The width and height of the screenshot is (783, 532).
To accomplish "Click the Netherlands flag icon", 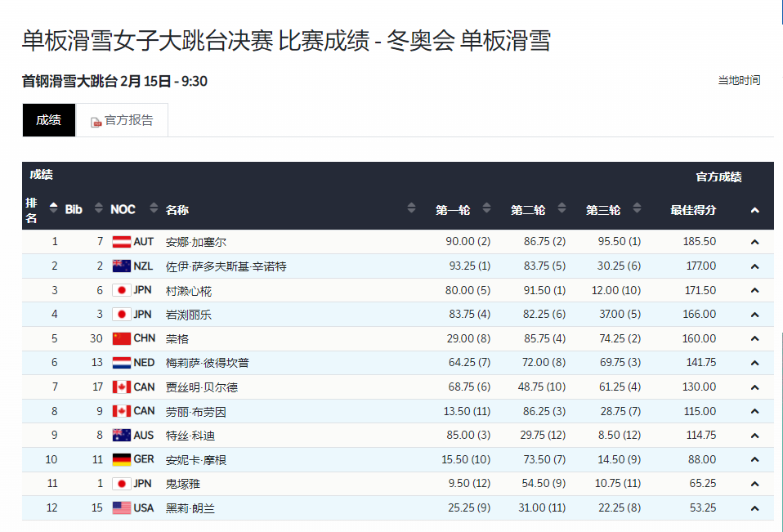I will 121,363.
